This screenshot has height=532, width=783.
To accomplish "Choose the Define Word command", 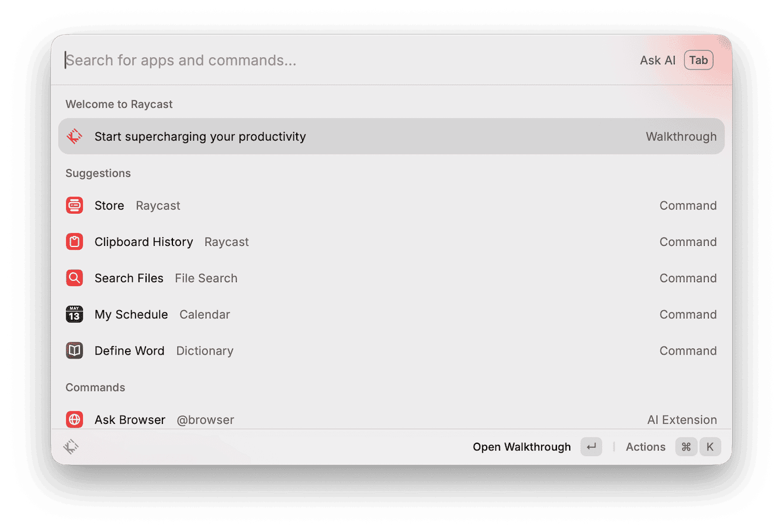I will (391, 350).
